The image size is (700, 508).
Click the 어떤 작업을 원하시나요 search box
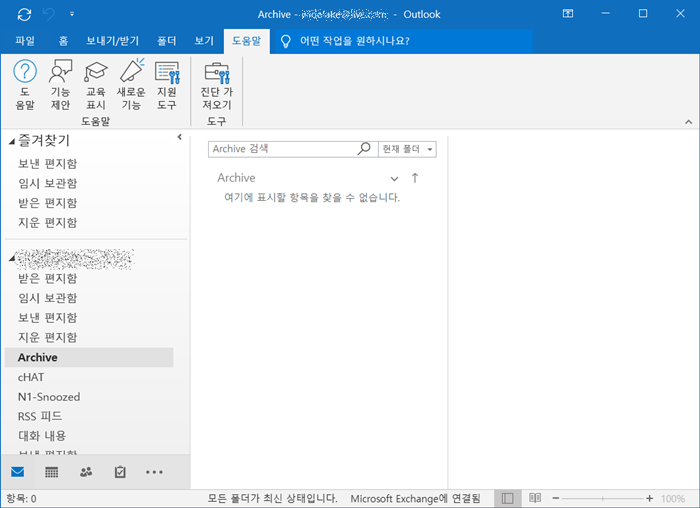tap(404, 41)
